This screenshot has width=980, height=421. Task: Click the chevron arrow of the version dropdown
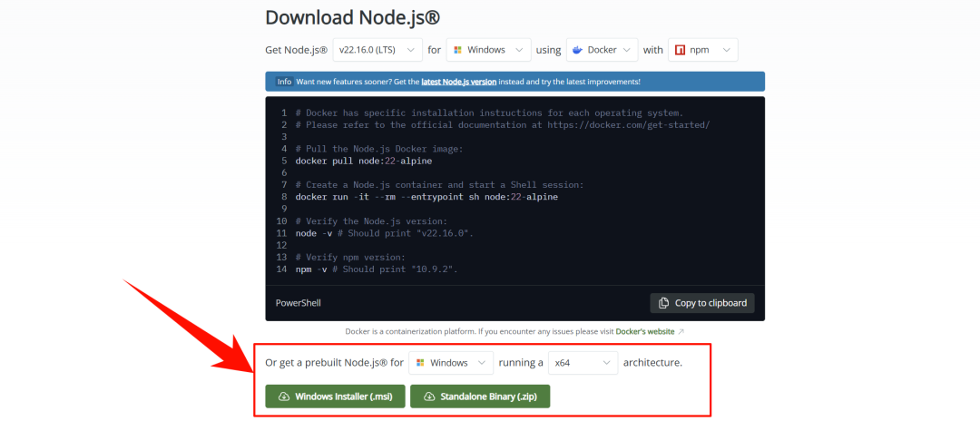410,50
